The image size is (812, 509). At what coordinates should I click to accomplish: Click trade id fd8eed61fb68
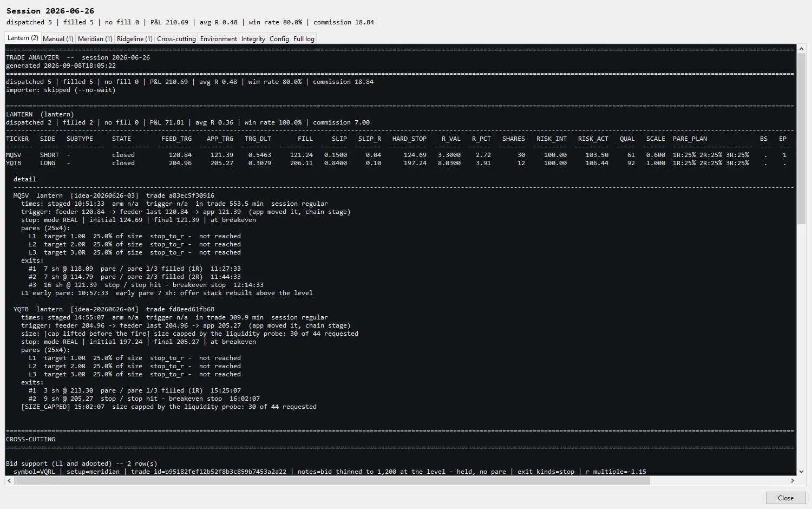(192, 309)
